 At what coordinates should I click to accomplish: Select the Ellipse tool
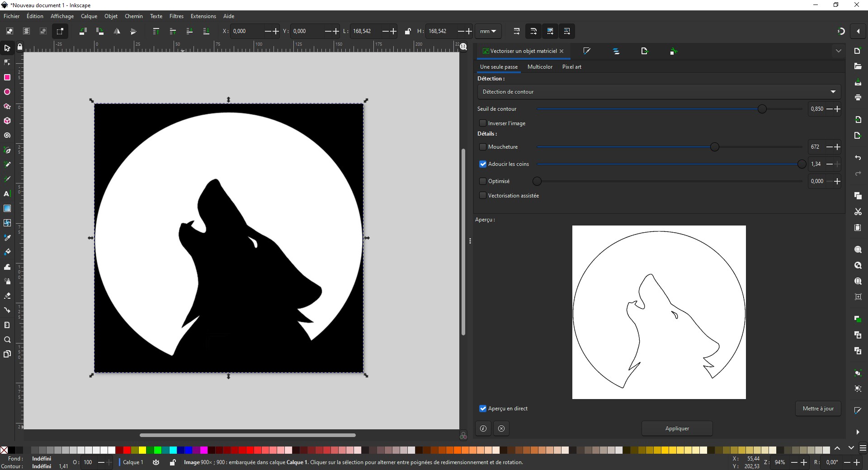coord(7,92)
